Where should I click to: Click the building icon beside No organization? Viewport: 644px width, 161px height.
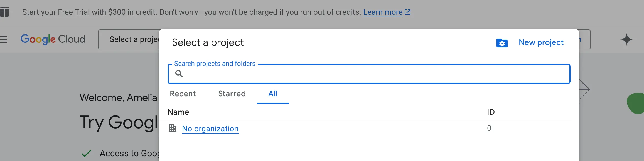(x=173, y=129)
